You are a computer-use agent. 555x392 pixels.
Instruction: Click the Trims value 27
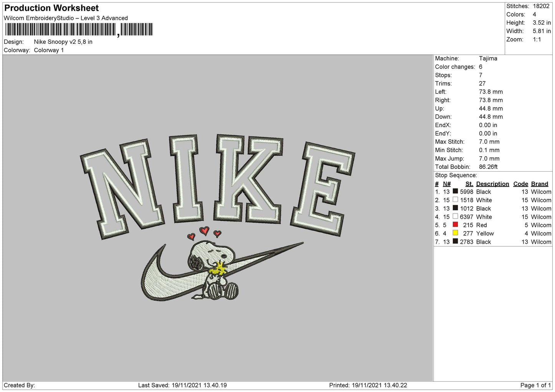482,84
